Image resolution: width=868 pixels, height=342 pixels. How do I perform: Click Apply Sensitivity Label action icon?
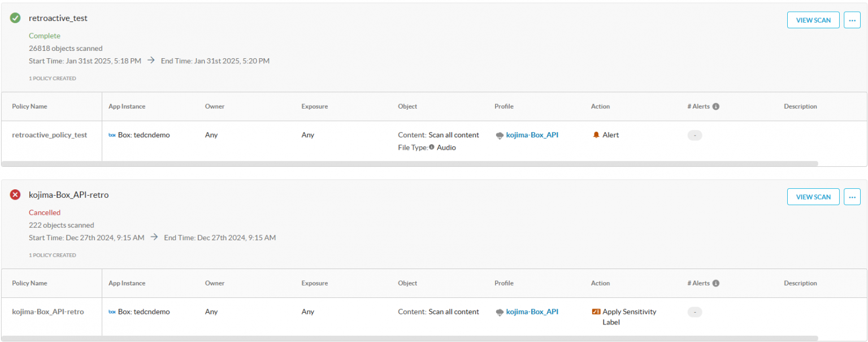pos(596,311)
